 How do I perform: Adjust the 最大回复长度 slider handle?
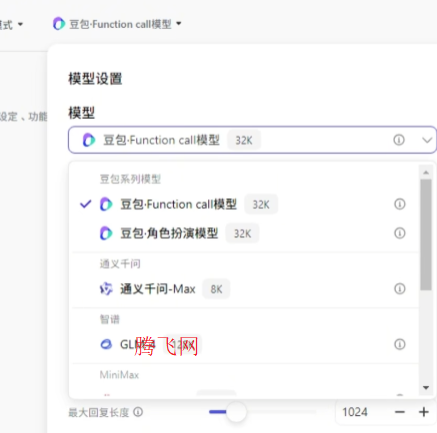236,412
